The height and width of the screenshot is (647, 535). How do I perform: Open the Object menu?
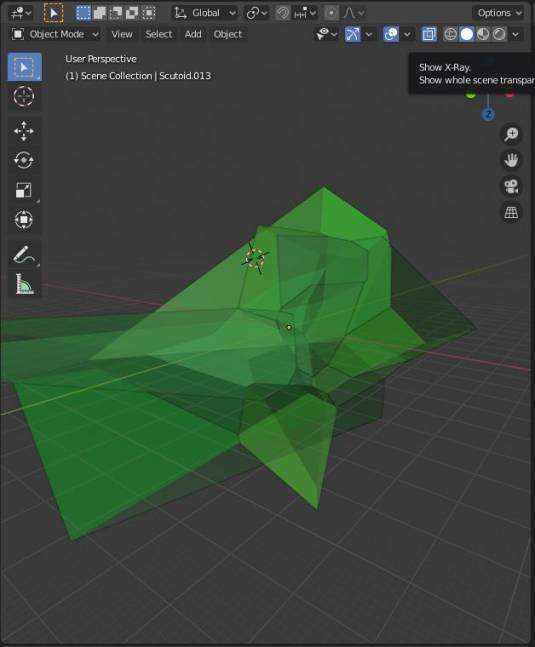click(228, 34)
